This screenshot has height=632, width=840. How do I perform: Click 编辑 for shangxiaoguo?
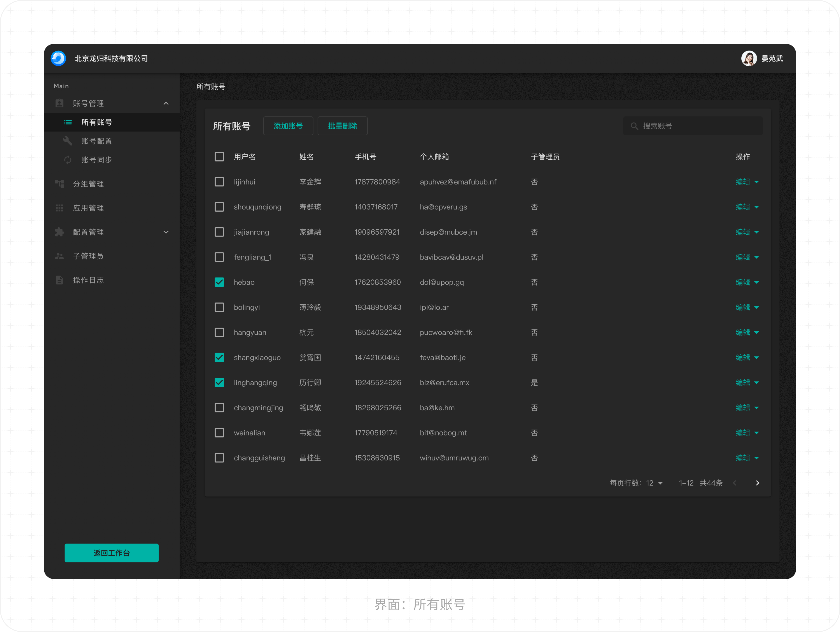pos(743,357)
